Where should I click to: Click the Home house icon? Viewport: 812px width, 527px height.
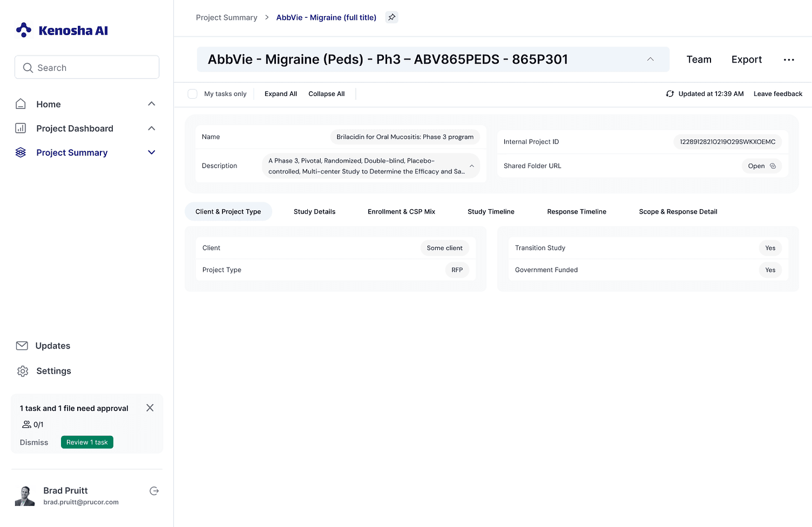[21, 104]
